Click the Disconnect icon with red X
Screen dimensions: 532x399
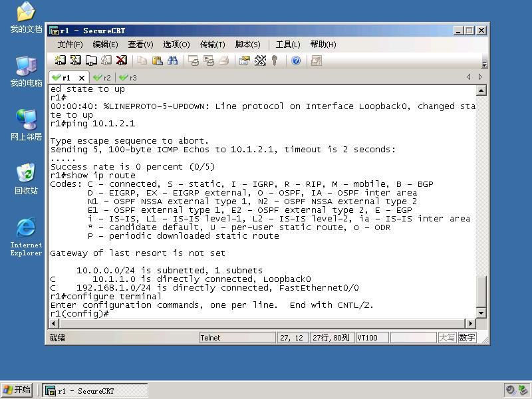click(122, 61)
